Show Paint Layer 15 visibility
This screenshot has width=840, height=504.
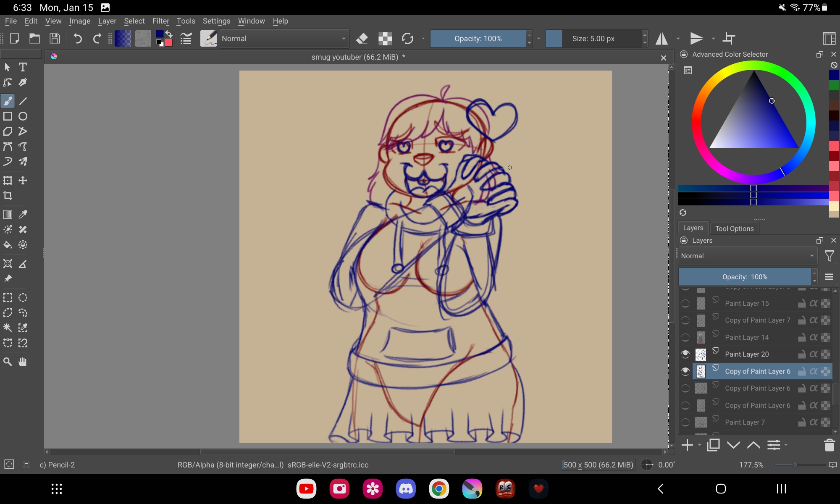coord(685,303)
